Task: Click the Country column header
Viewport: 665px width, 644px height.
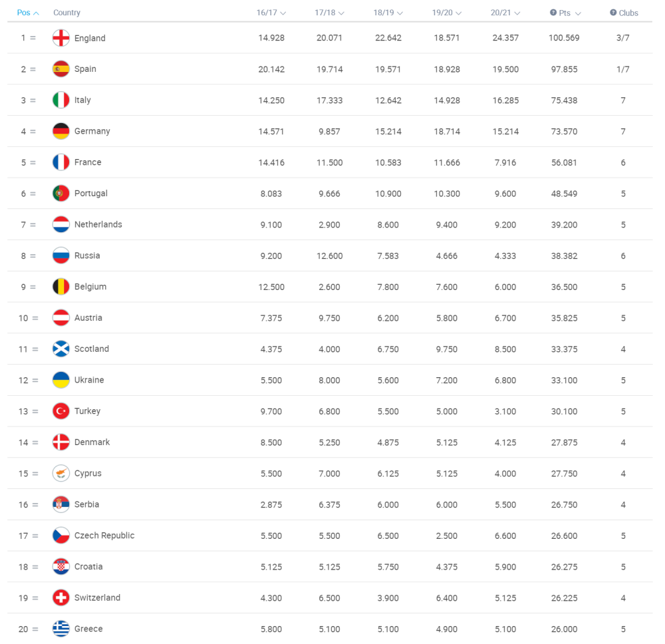Action: pos(66,13)
